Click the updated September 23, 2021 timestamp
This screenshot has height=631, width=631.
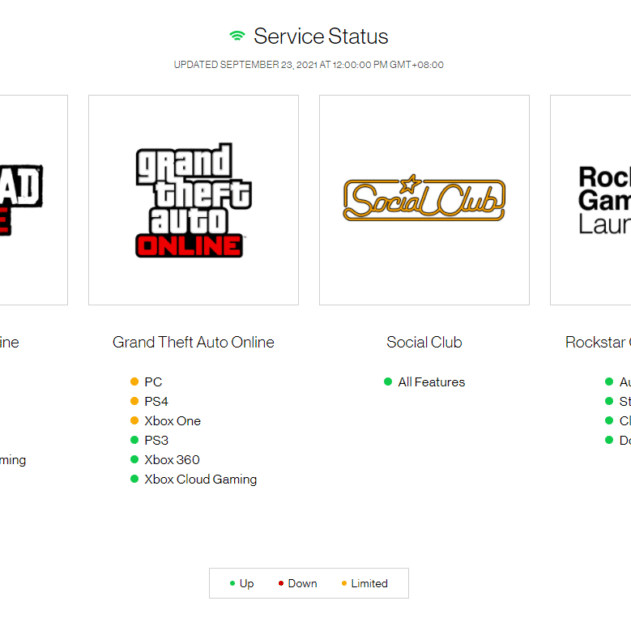click(309, 65)
